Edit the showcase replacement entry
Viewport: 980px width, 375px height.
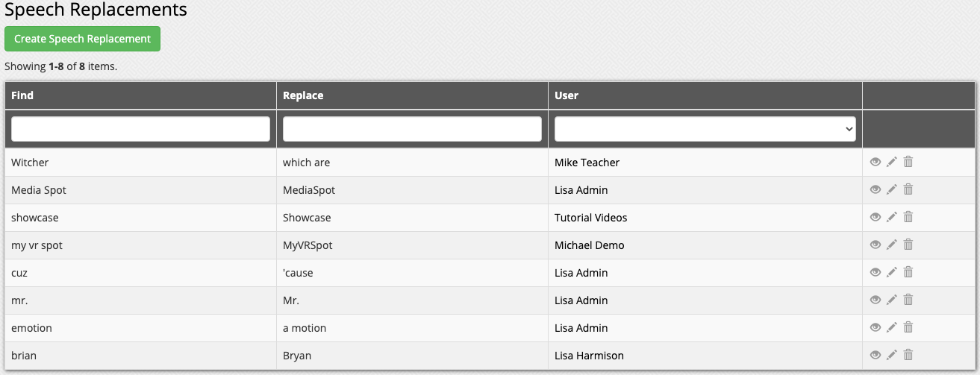click(892, 217)
